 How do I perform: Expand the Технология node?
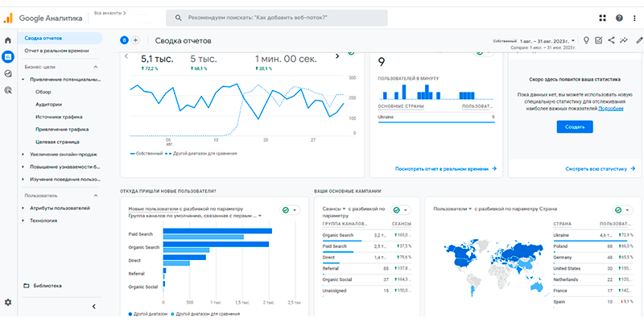click(x=23, y=221)
